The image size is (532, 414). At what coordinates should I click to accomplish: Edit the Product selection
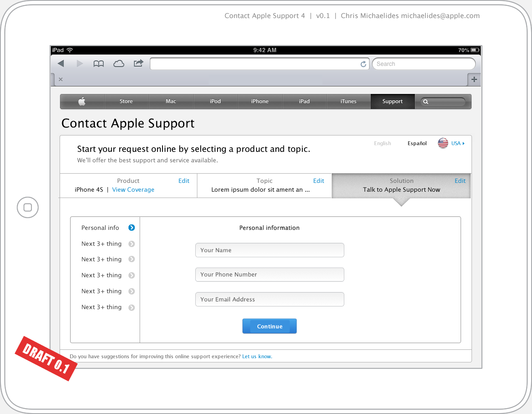tap(183, 181)
